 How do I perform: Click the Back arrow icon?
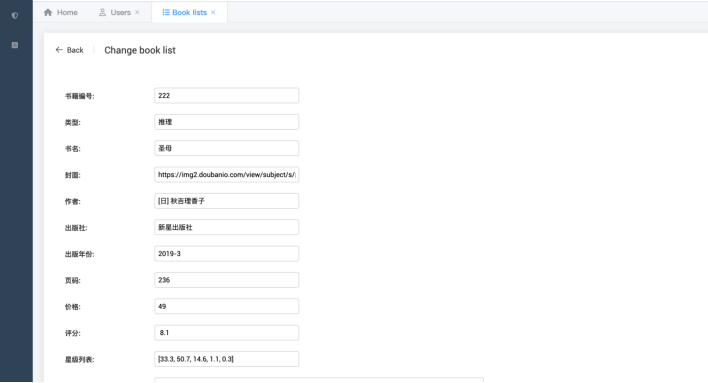click(59, 50)
